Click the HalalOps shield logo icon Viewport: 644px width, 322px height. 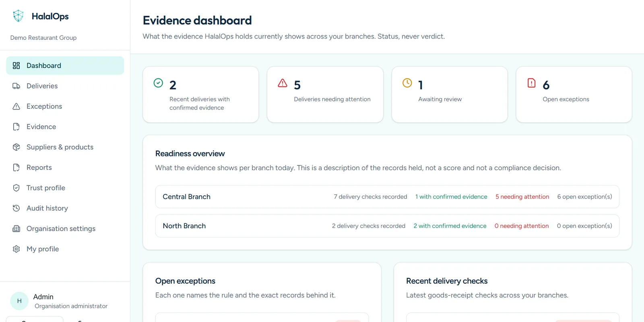tap(19, 16)
